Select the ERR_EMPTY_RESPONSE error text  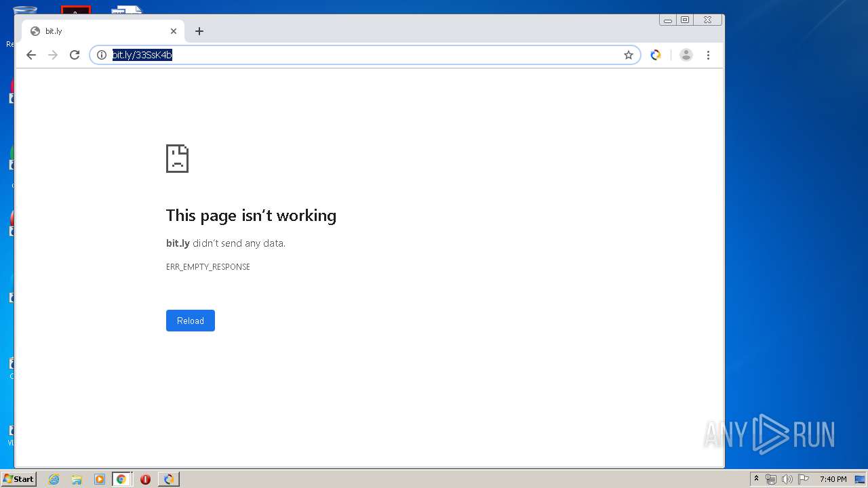208,267
